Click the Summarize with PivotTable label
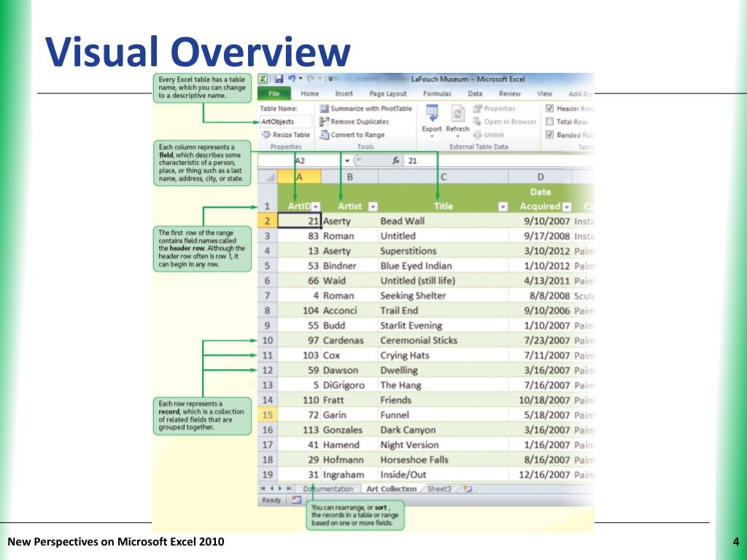 click(x=371, y=109)
